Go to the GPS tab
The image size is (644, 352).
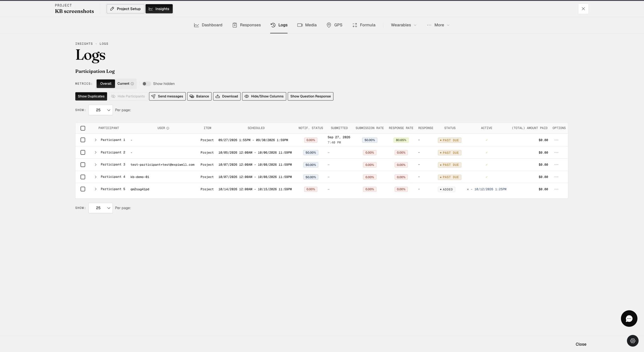tap(334, 25)
